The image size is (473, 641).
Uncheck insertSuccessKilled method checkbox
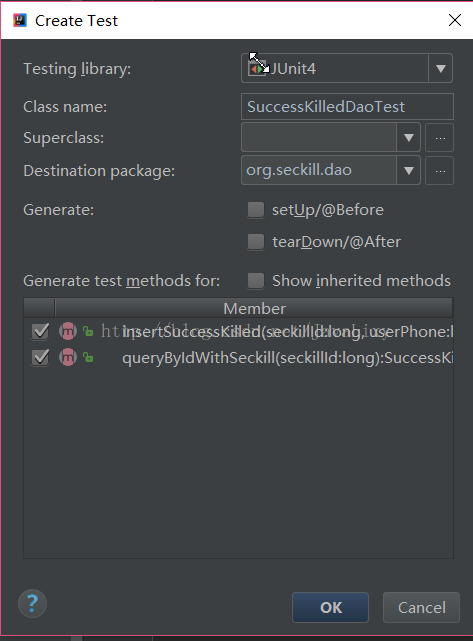point(40,331)
